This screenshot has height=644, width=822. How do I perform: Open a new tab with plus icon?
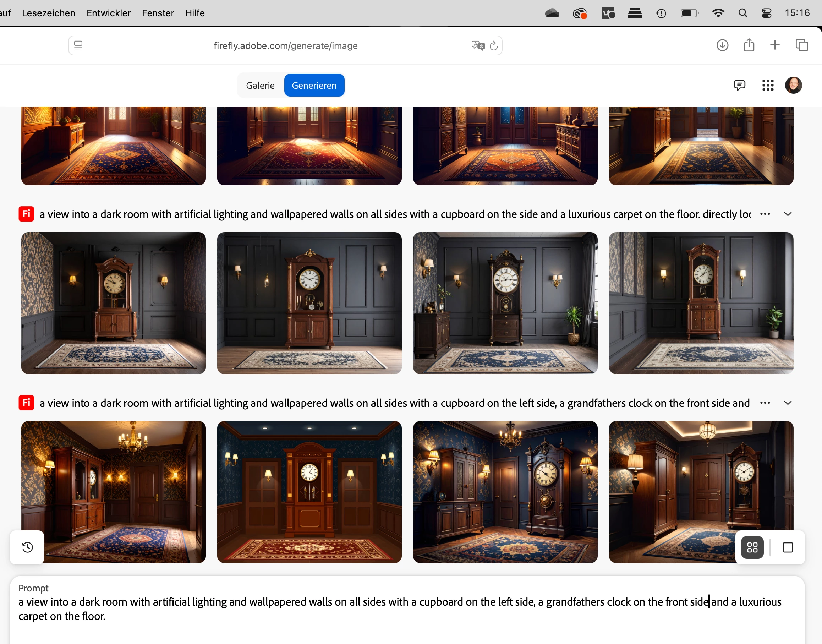(774, 45)
